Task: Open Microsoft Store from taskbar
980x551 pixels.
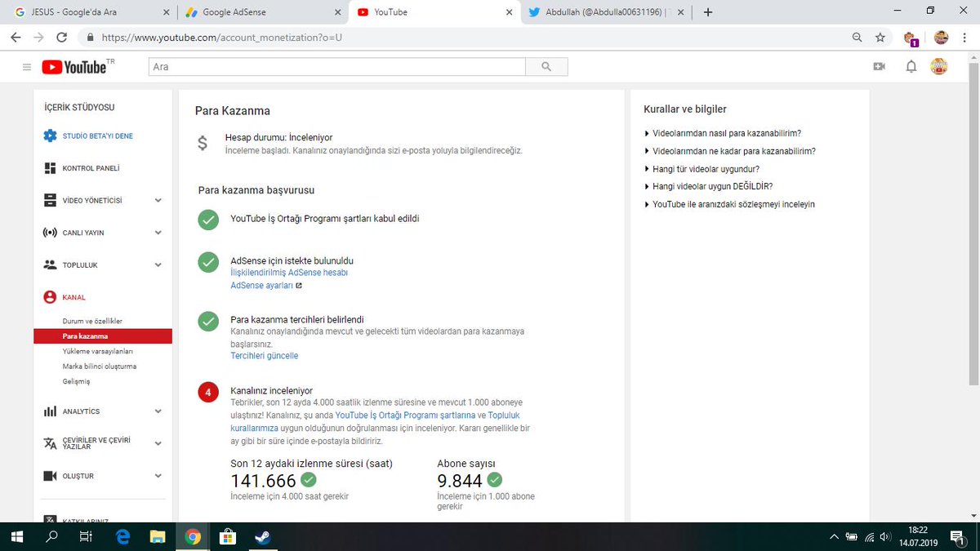Action: [227, 536]
